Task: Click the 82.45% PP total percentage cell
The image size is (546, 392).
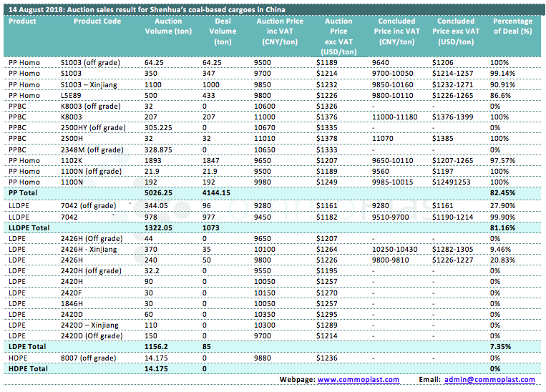Action: click(x=504, y=193)
